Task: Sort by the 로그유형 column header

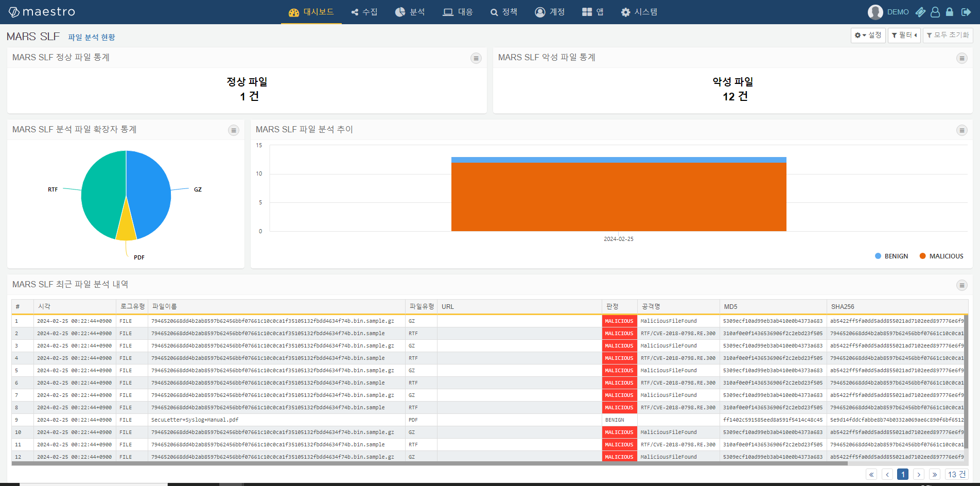Action: 132,306
